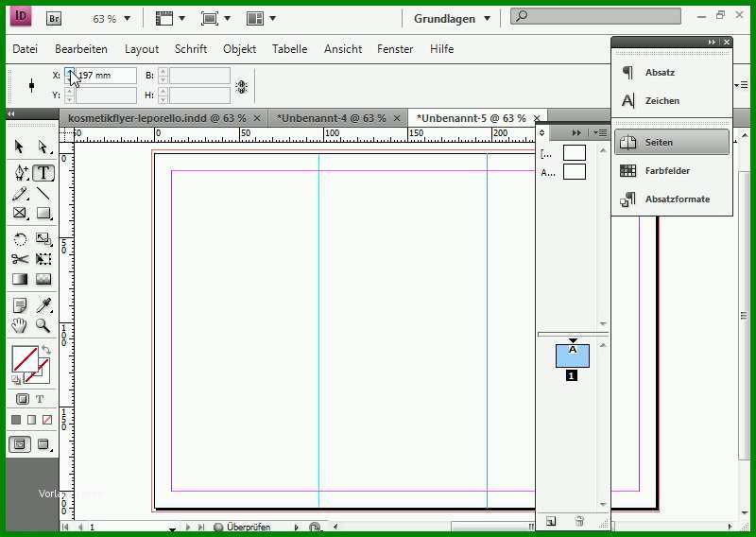
Task: Open the Bearbeiten menu
Action: point(81,49)
